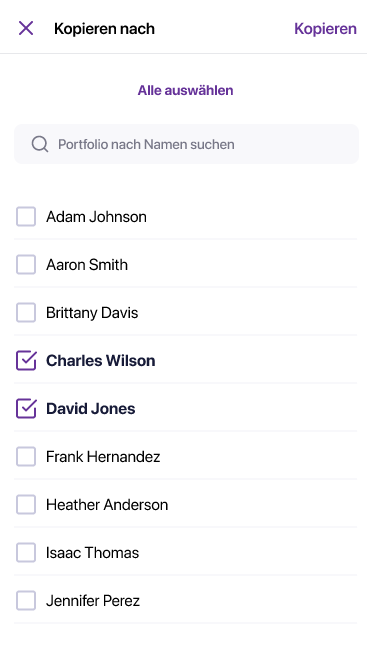367x649 pixels.
Task: Click the Charles Wilson name label
Action: 101,361
